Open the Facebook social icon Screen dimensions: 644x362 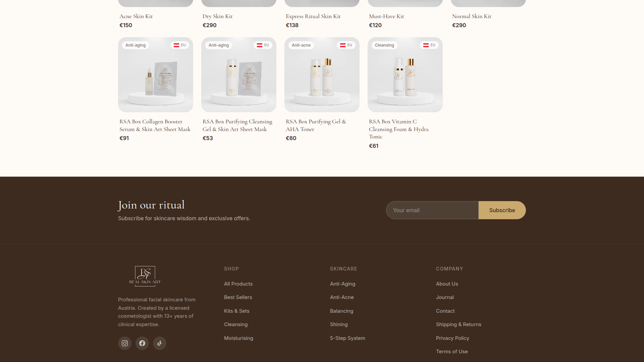pos(142,343)
